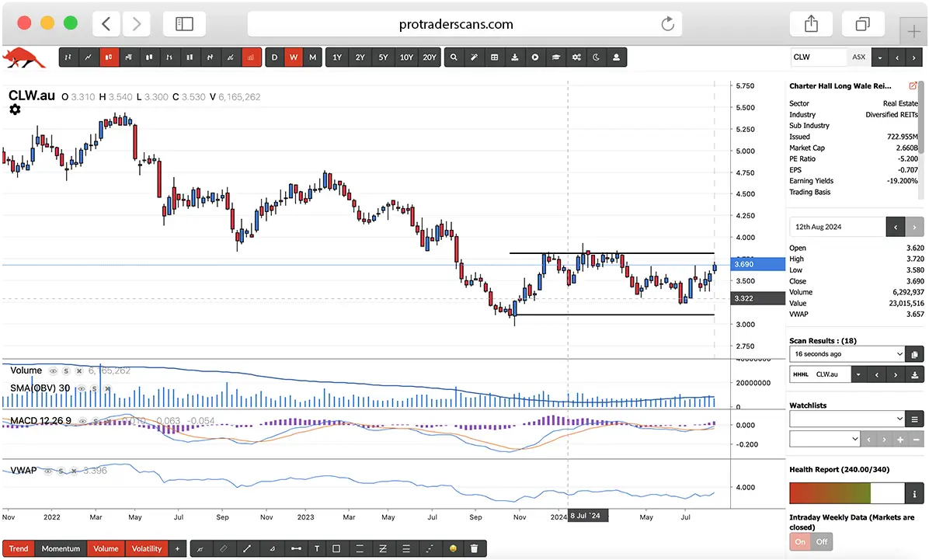Click the red volume bars chart icon

pyautogui.click(x=251, y=57)
